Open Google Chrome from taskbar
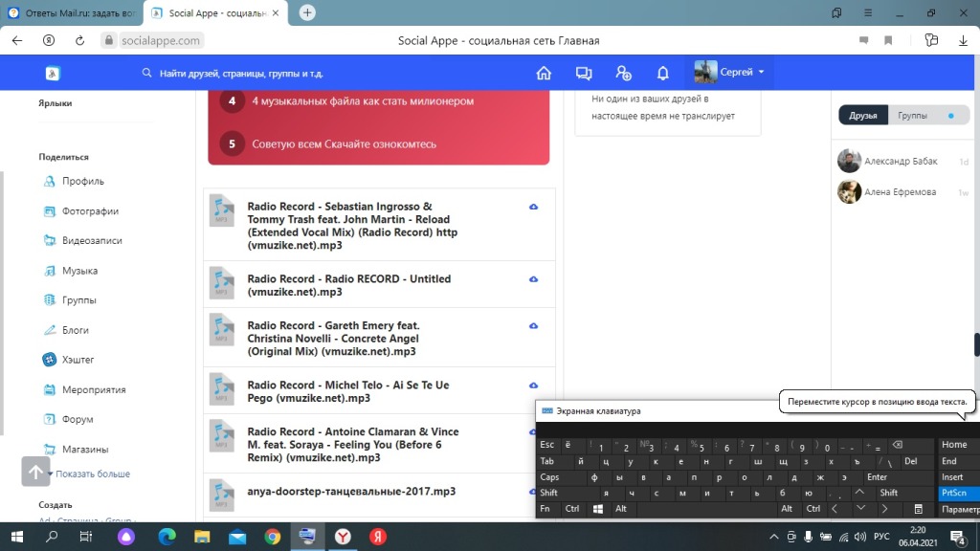Viewport: 980px width, 551px height. (273, 537)
